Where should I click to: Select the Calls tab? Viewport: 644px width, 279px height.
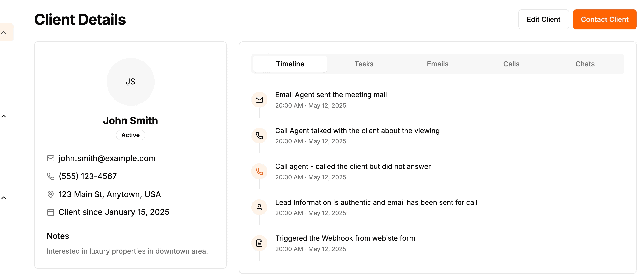[511, 64]
